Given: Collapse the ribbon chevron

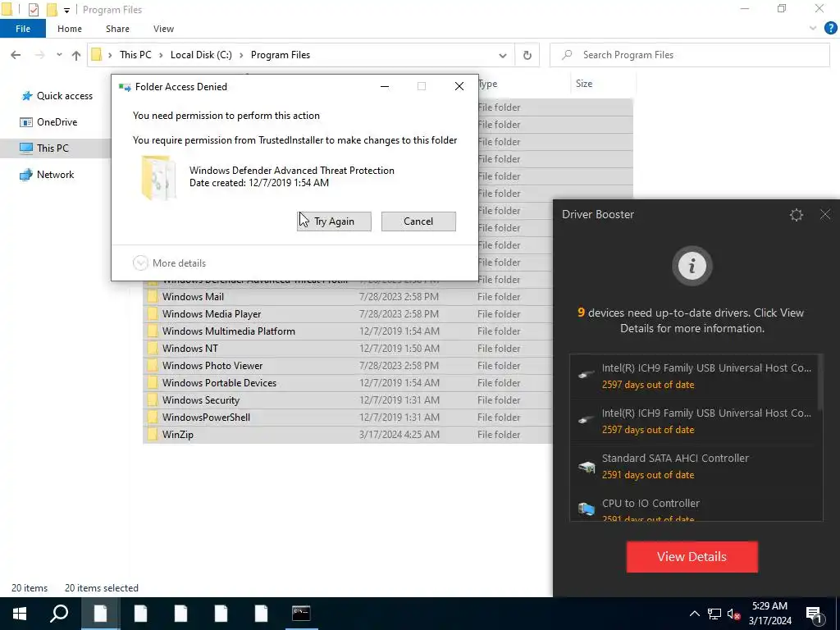Looking at the screenshot, I should [813, 29].
